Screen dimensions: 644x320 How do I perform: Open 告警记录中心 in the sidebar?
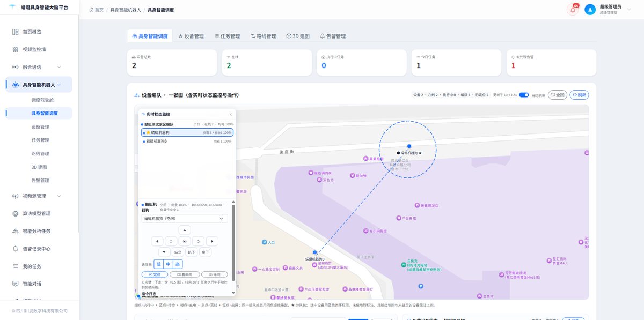coord(39,249)
